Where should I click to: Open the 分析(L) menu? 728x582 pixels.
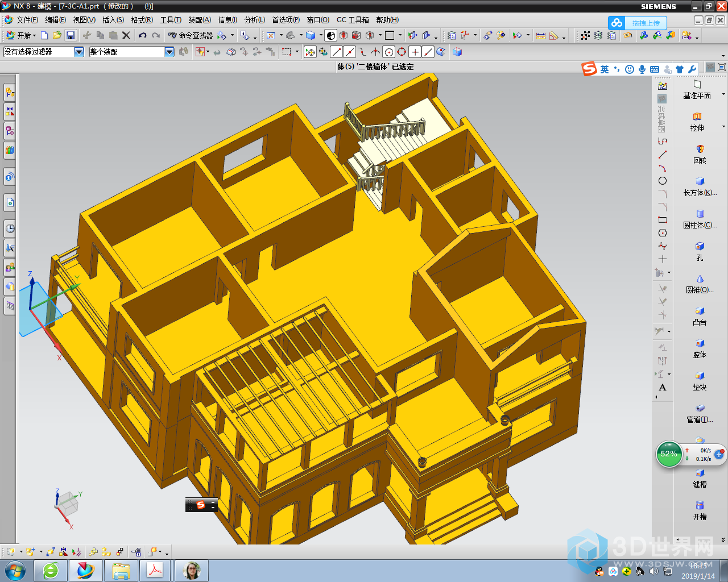pos(254,20)
